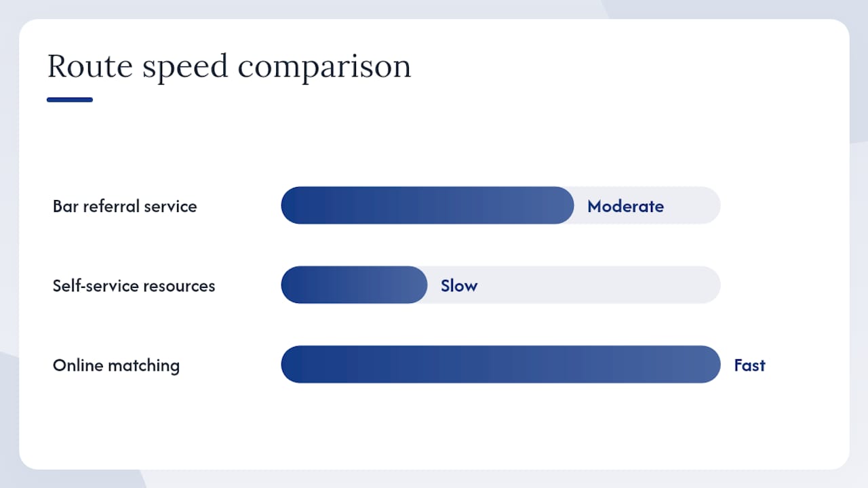The height and width of the screenshot is (488, 868).
Task: Click the filled blue Self-service progress bar
Action: pyautogui.click(x=354, y=285)
